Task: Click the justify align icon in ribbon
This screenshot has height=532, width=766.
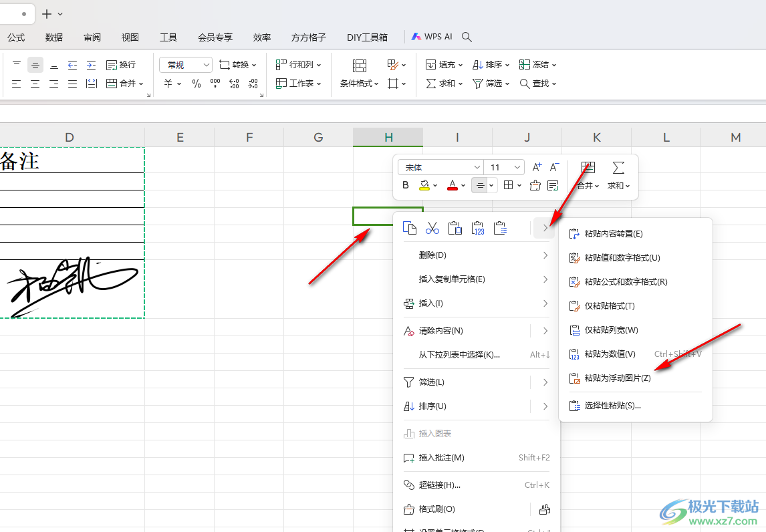Action: (x=72, y=84)
